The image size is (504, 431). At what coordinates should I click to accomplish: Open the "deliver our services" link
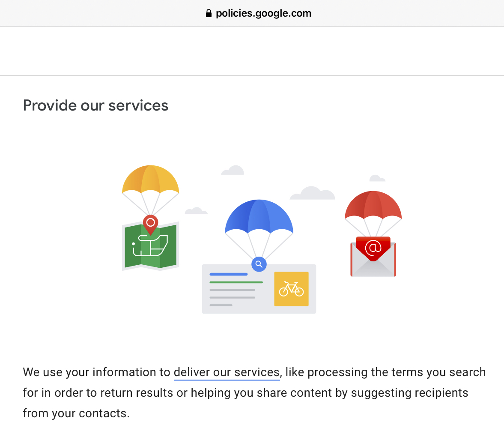coord(227,372)
